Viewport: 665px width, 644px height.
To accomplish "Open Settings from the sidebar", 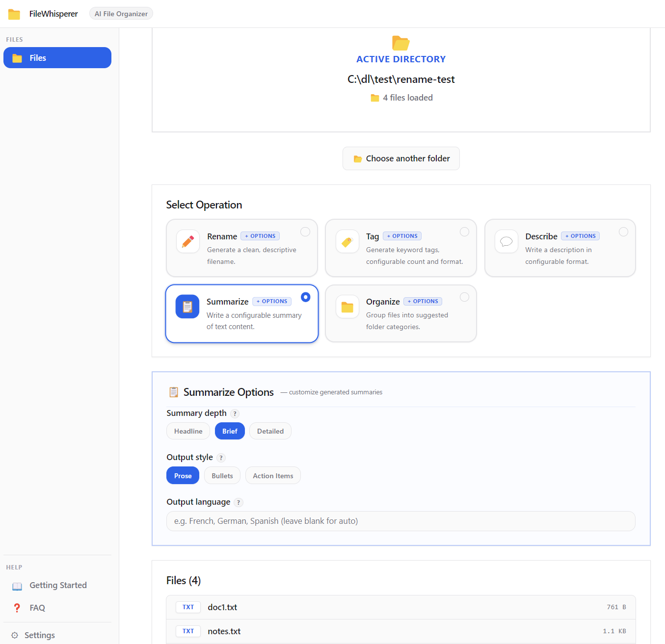I will pos(57,635).
